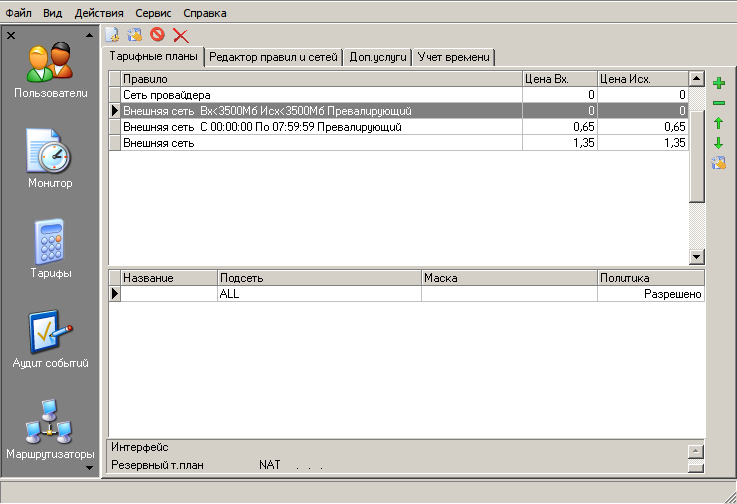Click the new document toolbar icon
The height and width of the screenshot is (504, 737).
click(x=113, y=35)
